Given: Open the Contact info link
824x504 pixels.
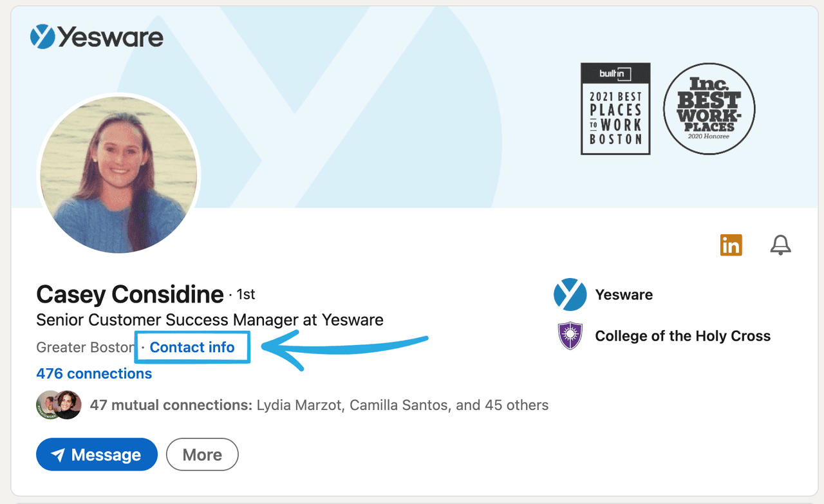Looking at the screenshot, I should click(x=192, y=348).
